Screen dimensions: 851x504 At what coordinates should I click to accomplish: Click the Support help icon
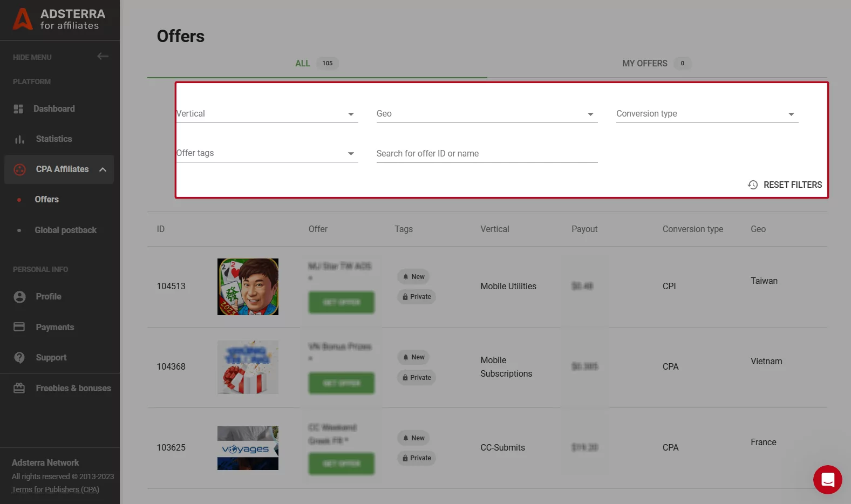(19, 358)
